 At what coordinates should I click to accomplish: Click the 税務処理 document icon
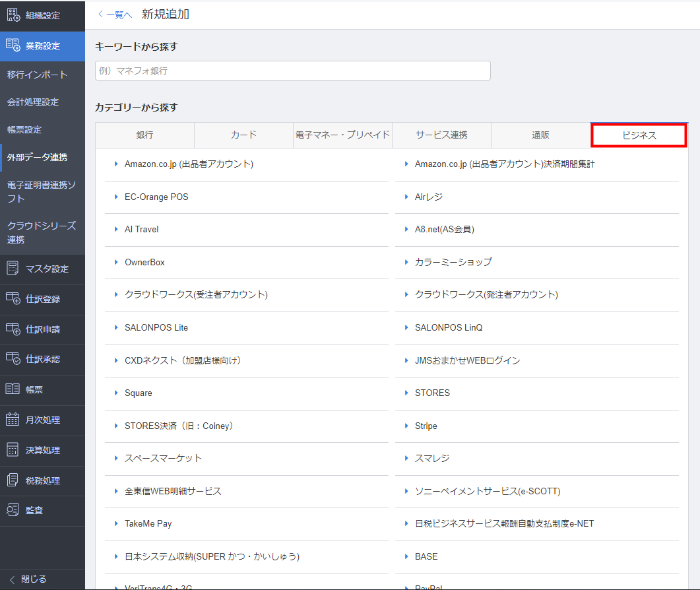point(13,480)
